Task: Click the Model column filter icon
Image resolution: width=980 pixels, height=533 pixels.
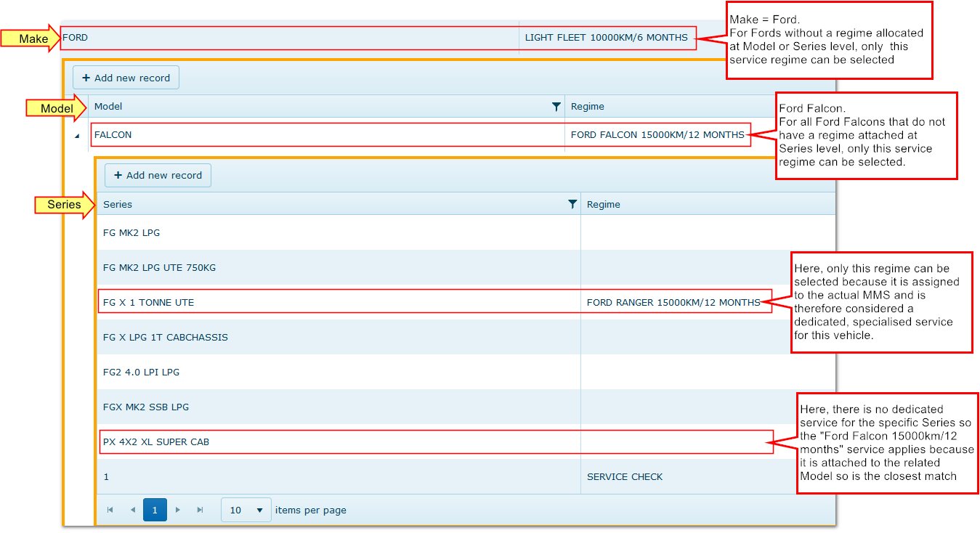Action: point(556,107)
